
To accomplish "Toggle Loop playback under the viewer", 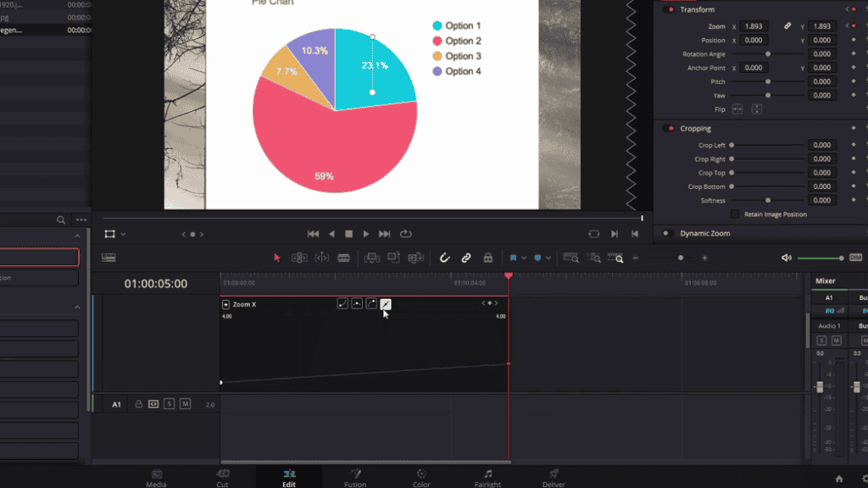I will click(406, 234).
